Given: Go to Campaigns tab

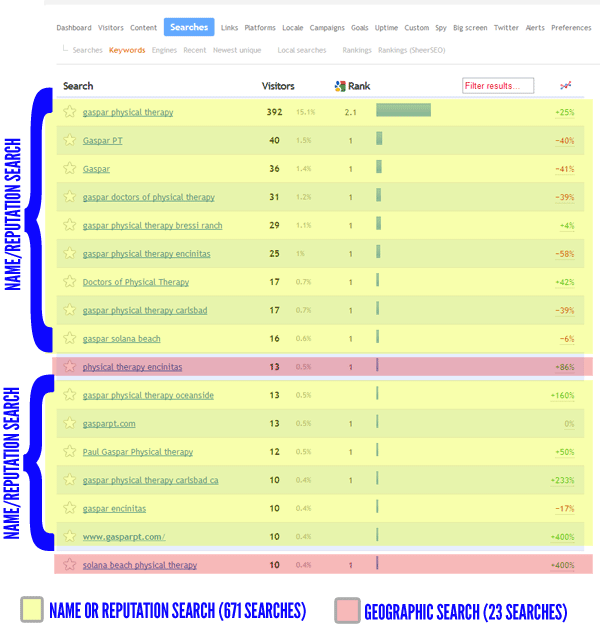Looking at the screenshot, I should (x=327, y=28).
